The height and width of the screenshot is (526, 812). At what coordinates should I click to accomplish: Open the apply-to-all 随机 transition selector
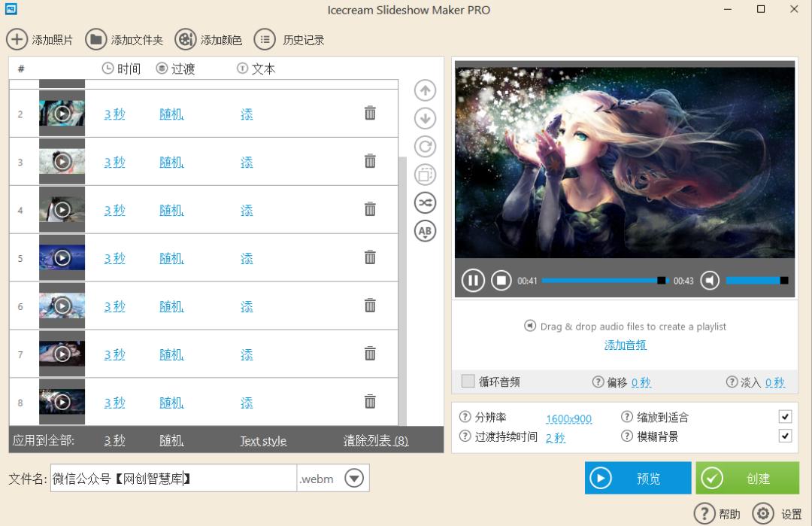click(171, 441)
